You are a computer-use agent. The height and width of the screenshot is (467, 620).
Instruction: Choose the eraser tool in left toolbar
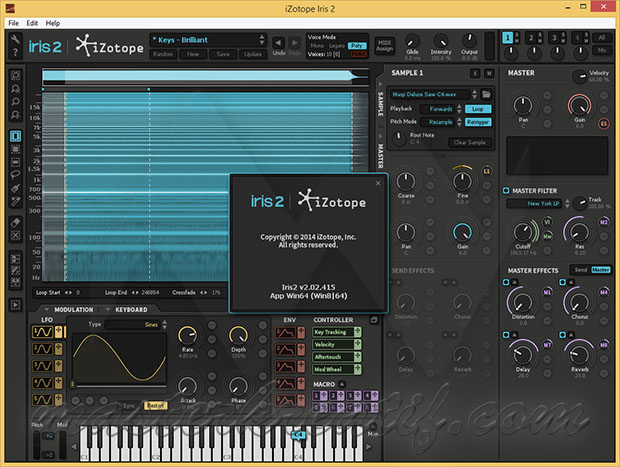[16, 220]
